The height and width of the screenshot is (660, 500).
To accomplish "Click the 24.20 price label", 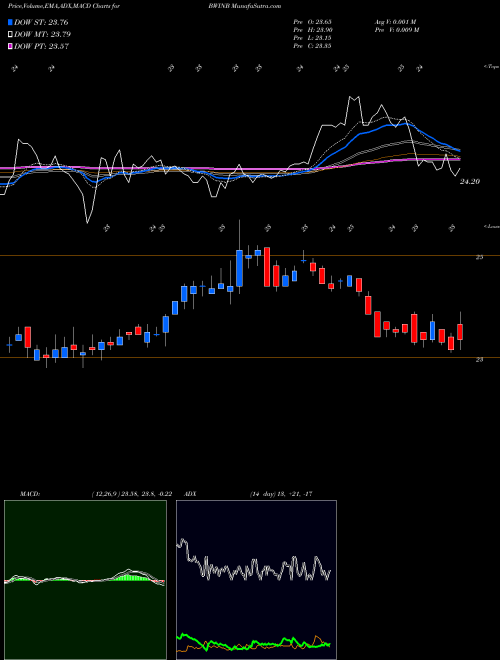I will (x=470, y=182).
